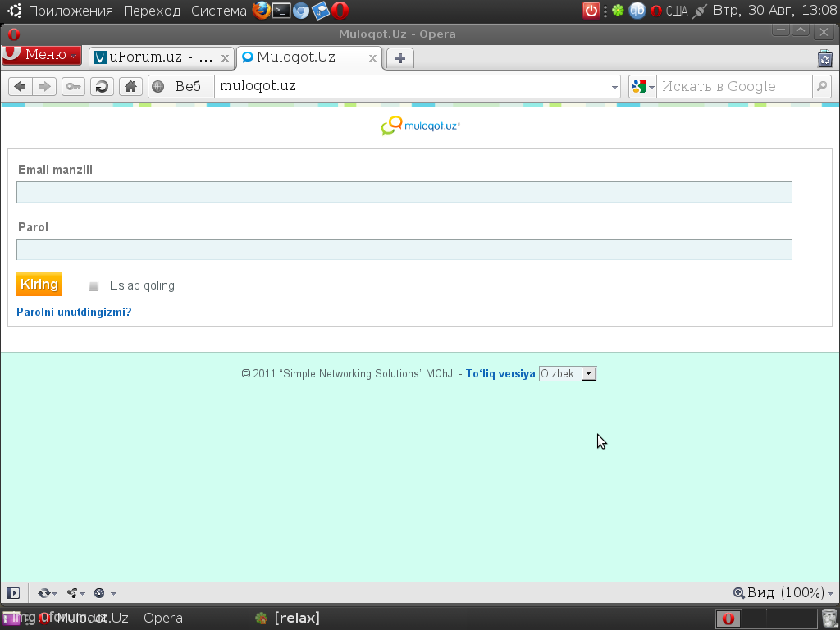
Task: Click the red power shutdown icon
Action: [591, 11]
